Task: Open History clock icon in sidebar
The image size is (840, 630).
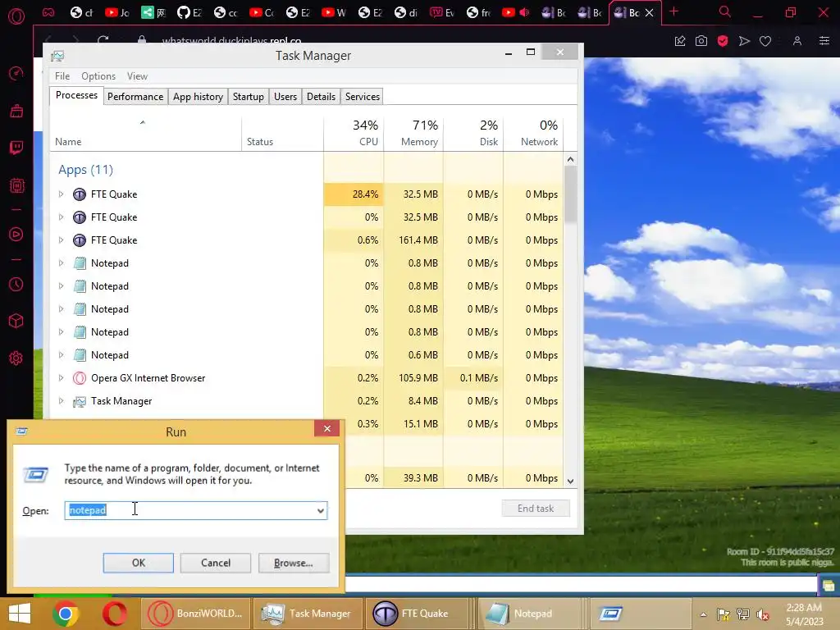Action: 16,284
